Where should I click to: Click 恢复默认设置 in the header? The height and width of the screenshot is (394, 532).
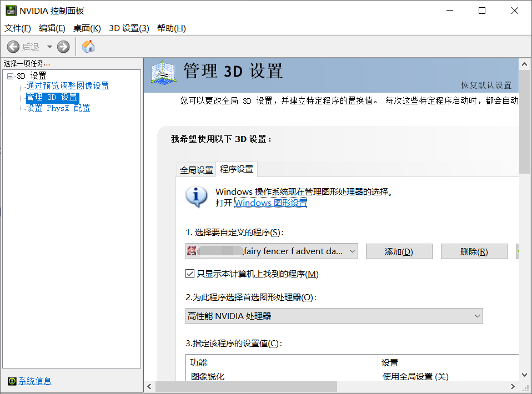click(x=486, y=85)
